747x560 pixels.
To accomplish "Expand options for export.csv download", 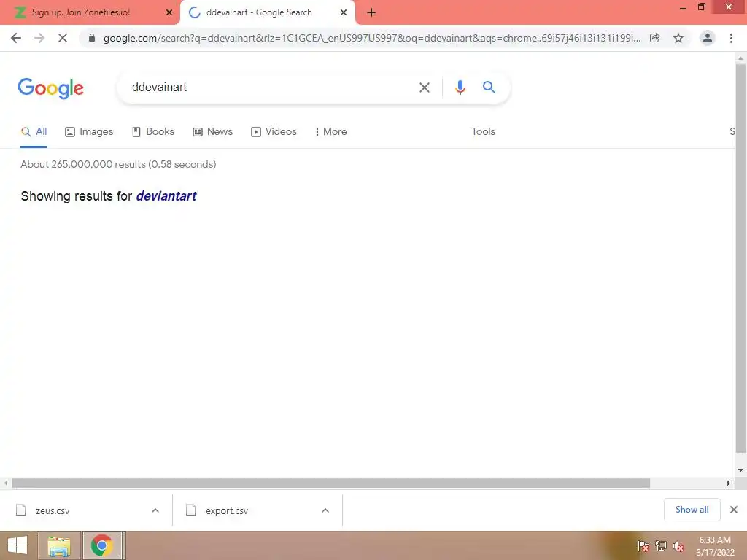I will (x=325, y=510).
